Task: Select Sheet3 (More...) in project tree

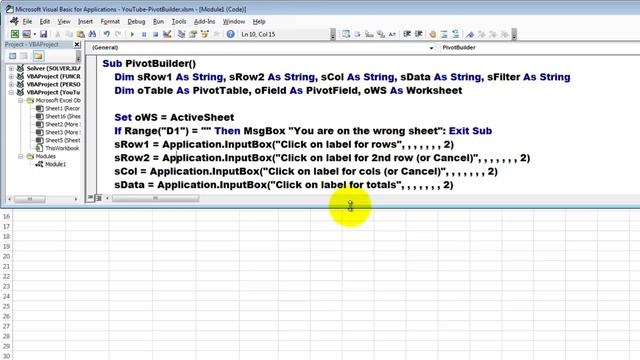Action: [x=62, y=132]
